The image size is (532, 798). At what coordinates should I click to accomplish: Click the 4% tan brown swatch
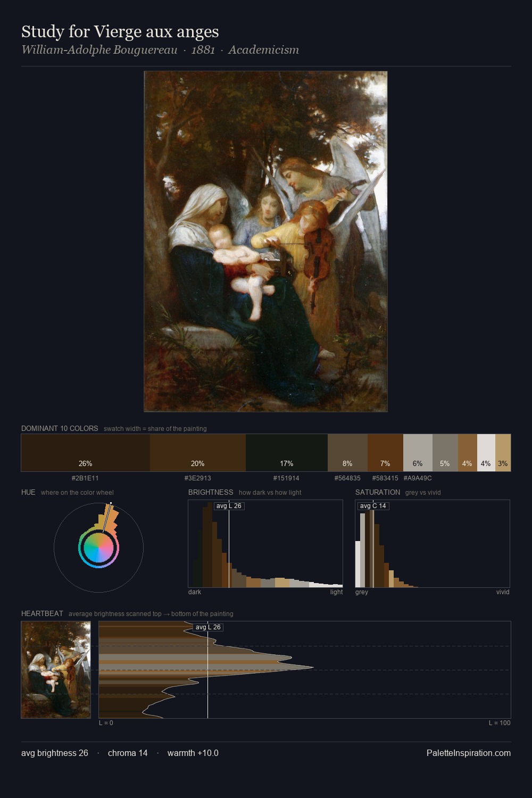click(467, 453)
